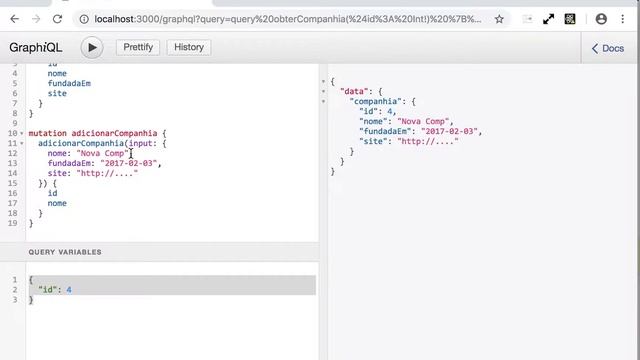The height and width of the screenshot is (360, 640).
Task: Click "id": 4 in the result pane
Action: [378, 111]
